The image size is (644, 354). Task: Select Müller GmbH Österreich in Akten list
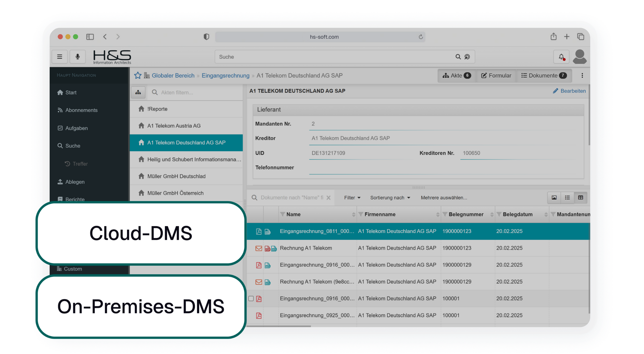[175, 193]
